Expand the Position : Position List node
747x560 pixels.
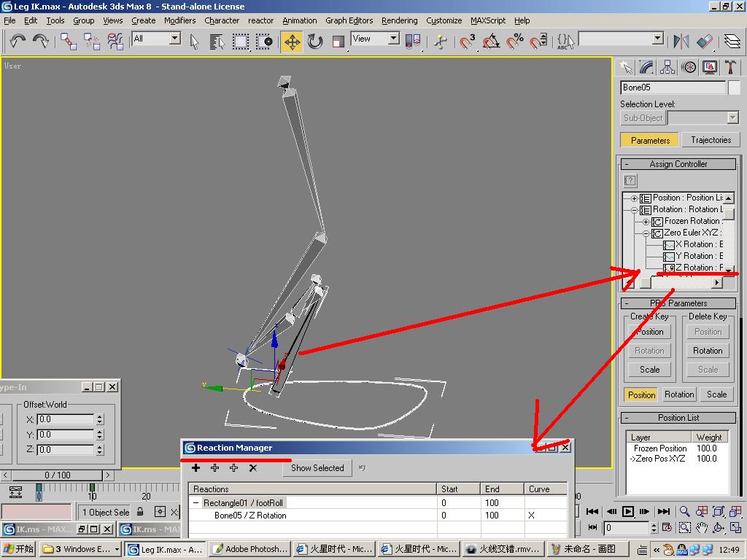(x=634, y=198)
